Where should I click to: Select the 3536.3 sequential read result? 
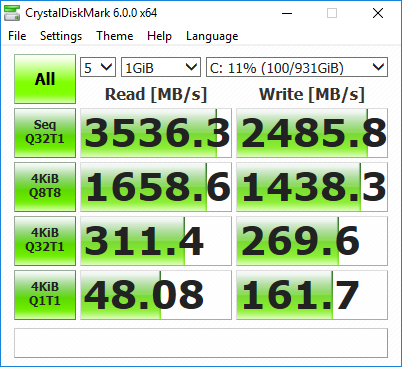coord(156,133)
